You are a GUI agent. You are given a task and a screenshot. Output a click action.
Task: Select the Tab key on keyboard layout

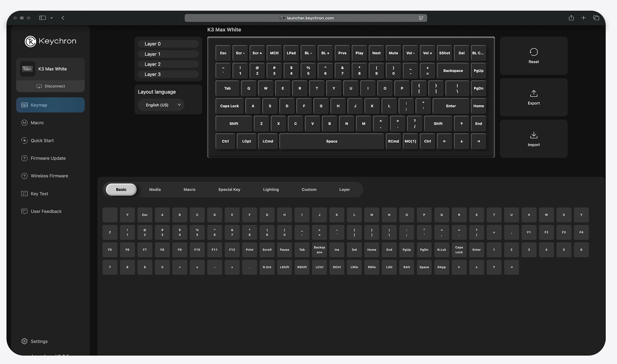point(228,88)
